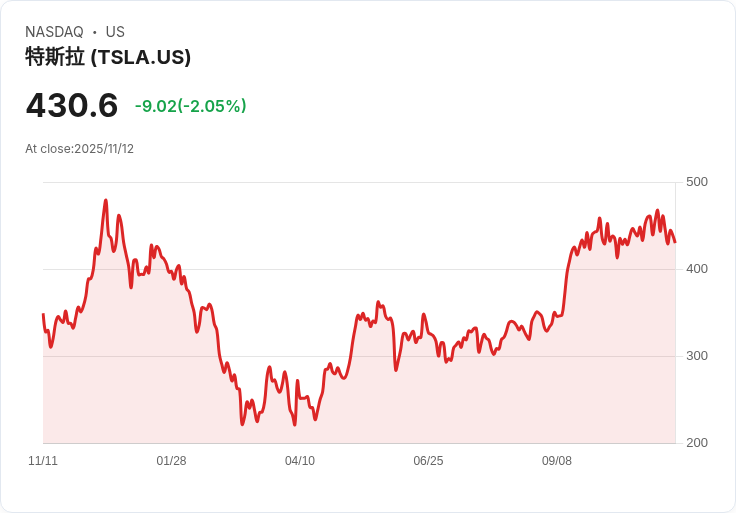Click the At close date text
This screenshot has width=736, height=513.
click(x=79, y=149)
